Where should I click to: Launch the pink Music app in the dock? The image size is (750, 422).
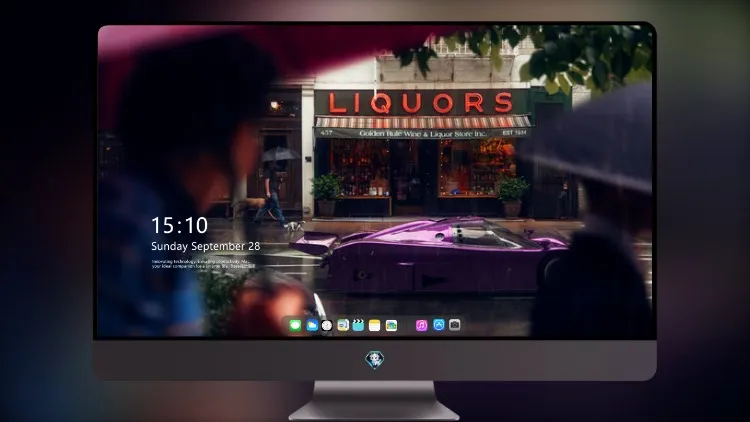[x=421, y=325]
